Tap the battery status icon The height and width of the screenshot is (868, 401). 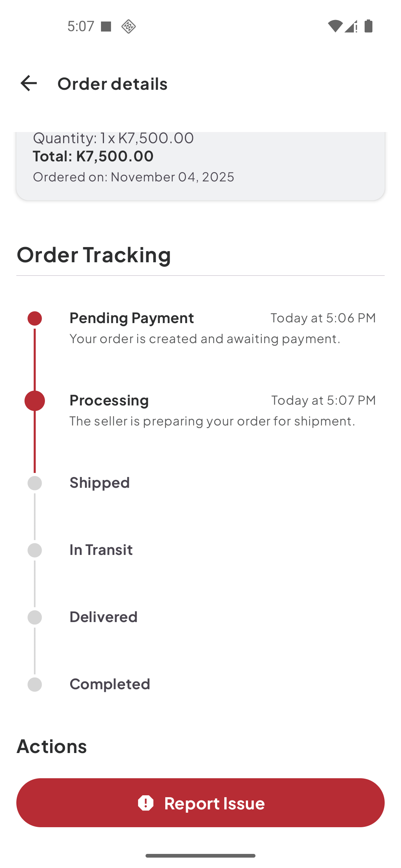(x=368, y=26)
